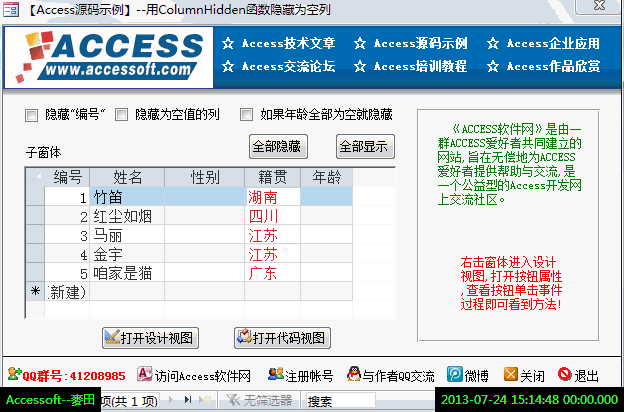Click the 湖南 cell

click(x=273, y=197)
